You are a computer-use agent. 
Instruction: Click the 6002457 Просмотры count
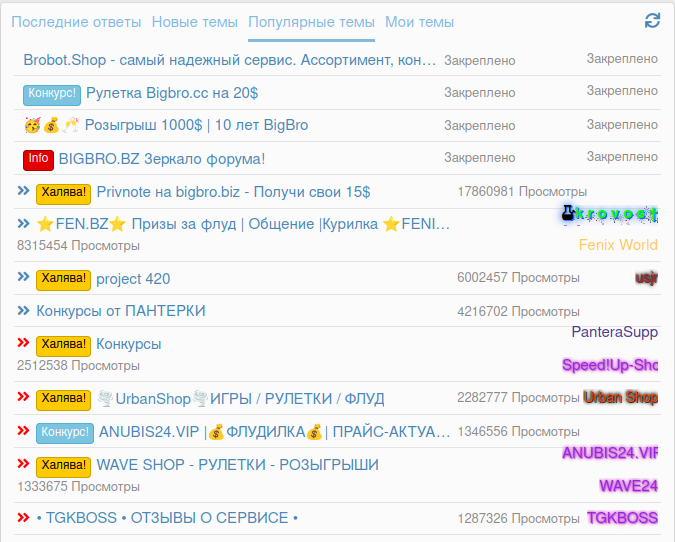[x=518, y=278]
